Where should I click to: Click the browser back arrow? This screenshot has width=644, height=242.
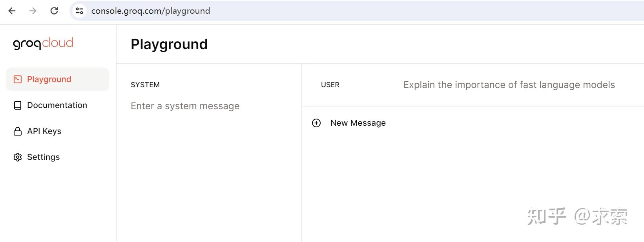pos(12,11)
